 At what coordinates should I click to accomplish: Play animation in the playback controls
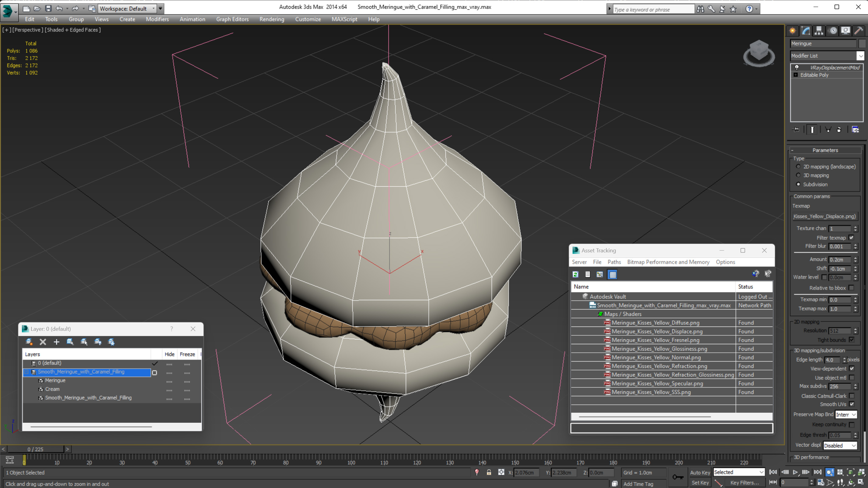[795, 472]
